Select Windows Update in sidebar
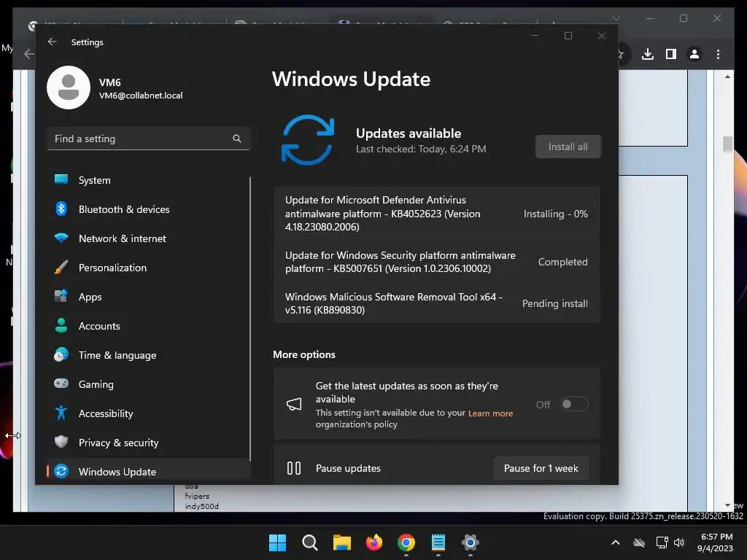Viewport: 747px width, 560px height. click(x=148, y=472)
